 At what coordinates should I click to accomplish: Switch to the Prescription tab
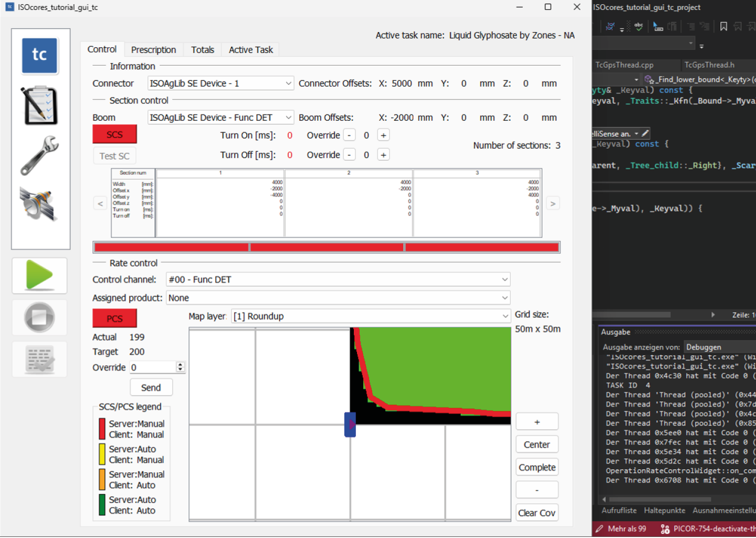153,49
